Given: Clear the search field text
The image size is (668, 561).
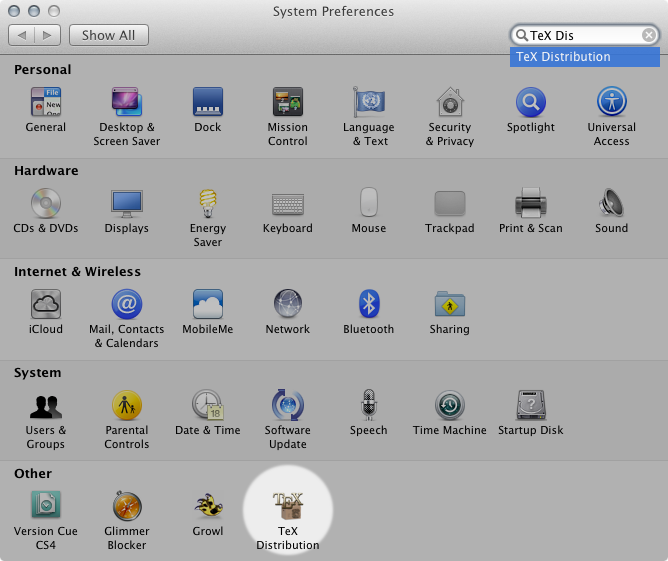Looking at the screenshot, I should [x=649, y=35].
